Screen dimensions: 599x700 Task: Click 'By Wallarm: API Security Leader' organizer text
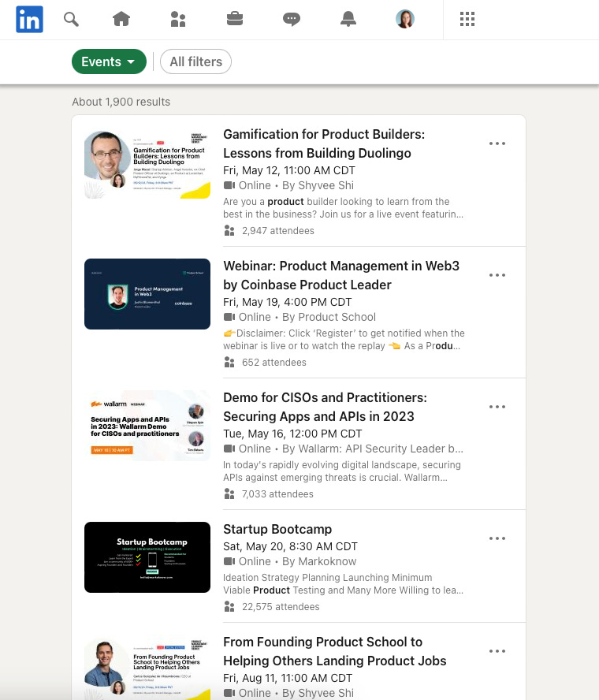pos(373,449)
